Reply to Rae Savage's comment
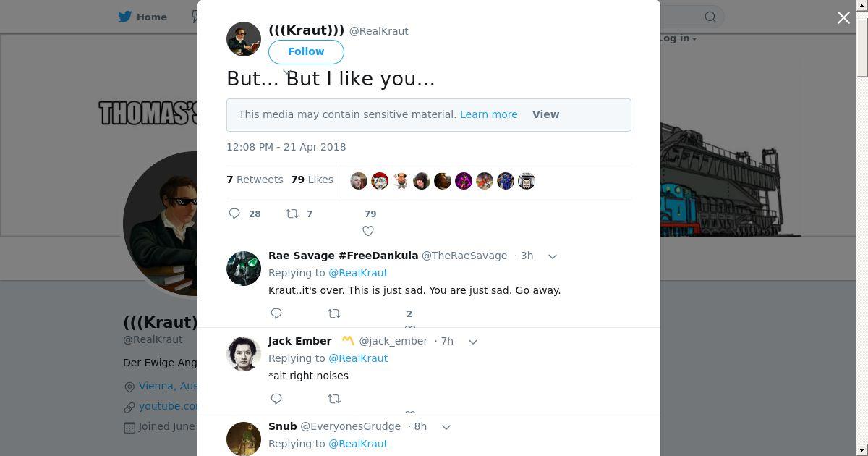 (276, 313)
